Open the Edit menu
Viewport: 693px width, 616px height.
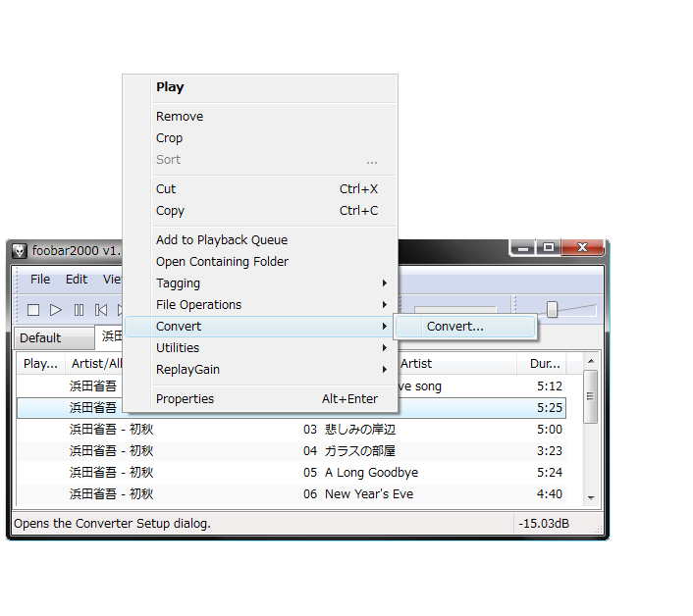point(77,280)
